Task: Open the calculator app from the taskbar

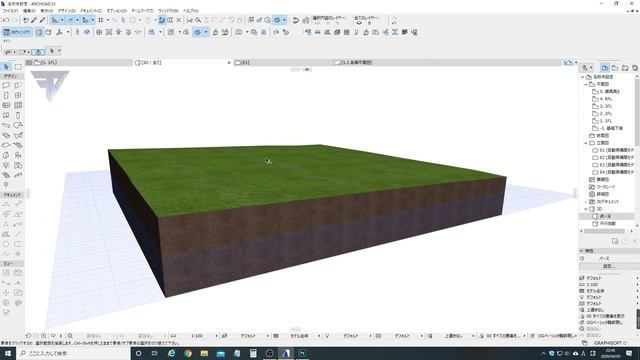Action: tap(253, 353)
